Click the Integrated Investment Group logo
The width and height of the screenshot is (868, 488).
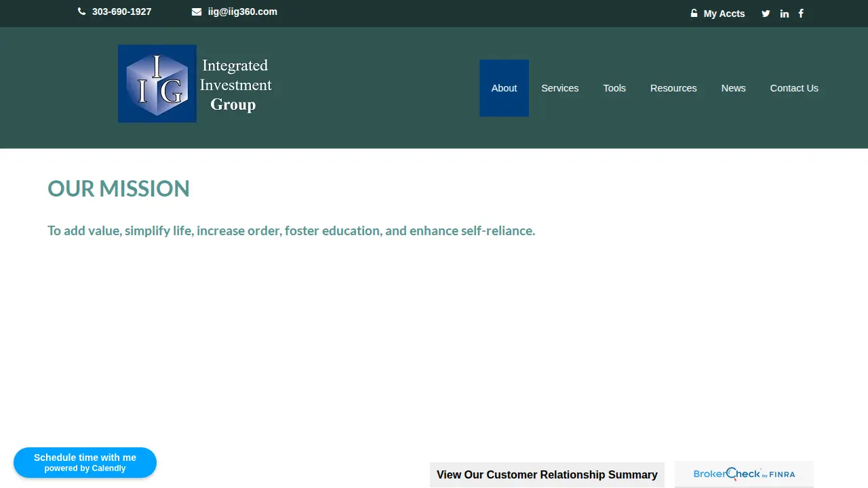click(x=195, y=84)
